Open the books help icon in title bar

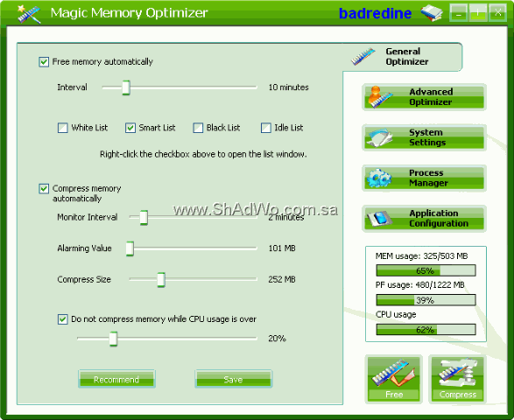pyautogui.click(x=432, y=13)
